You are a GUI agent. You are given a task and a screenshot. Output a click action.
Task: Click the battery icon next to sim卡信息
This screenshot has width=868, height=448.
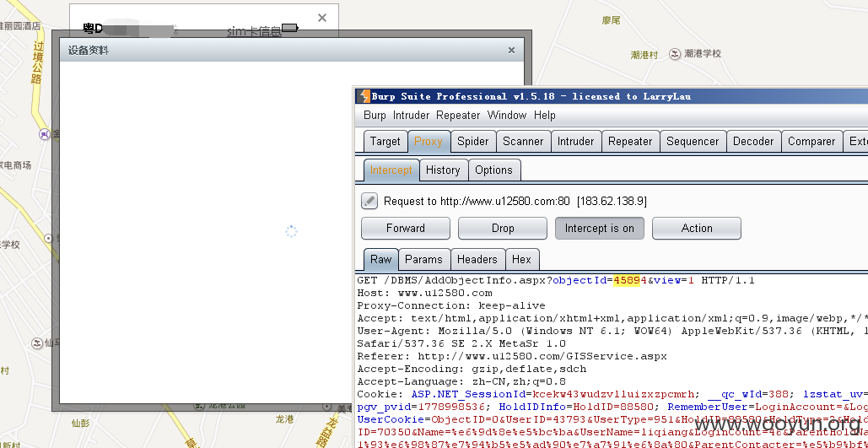(x=290, y=27)
